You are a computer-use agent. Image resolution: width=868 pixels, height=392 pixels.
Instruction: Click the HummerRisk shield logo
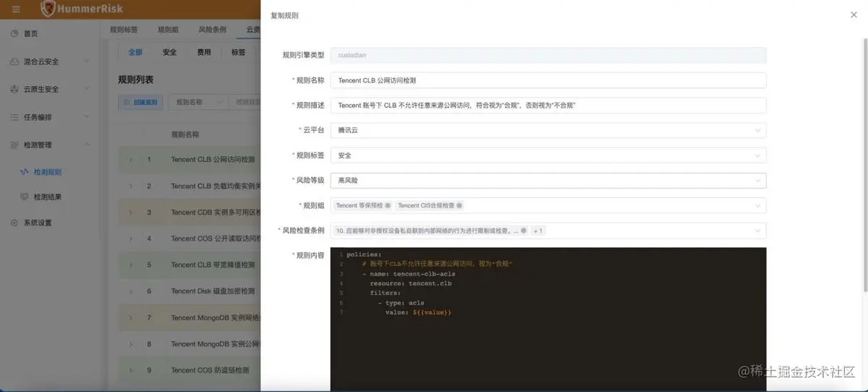pyautogui.click(x=48, y=9)
